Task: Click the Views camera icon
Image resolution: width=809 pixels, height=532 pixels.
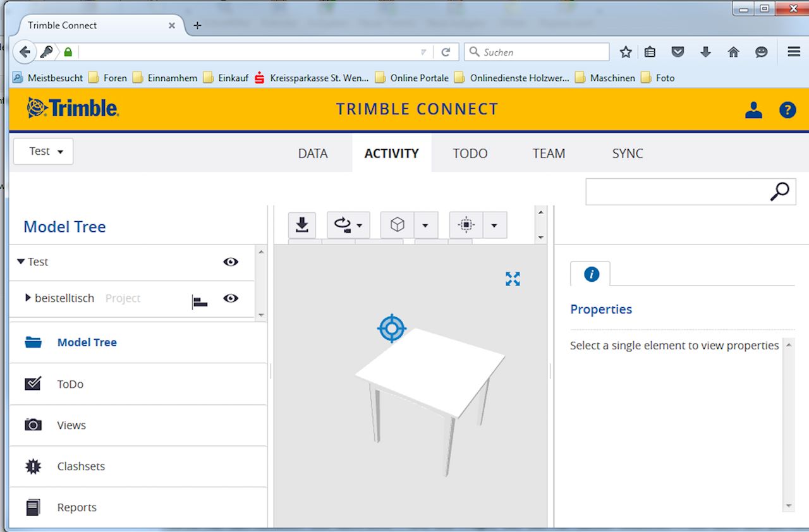Action: (x=33, y=425)
